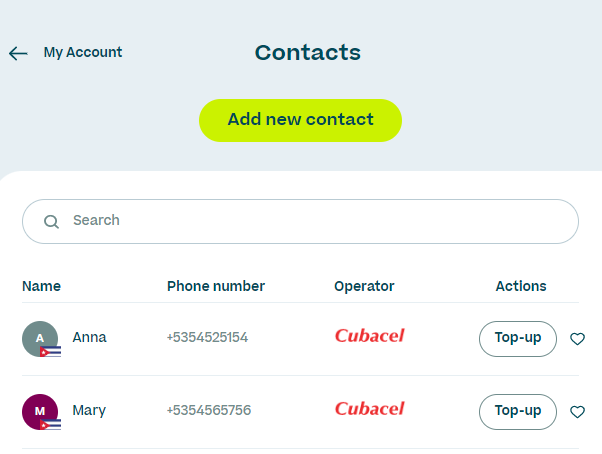Click the Operator column header

click(364, 286)
